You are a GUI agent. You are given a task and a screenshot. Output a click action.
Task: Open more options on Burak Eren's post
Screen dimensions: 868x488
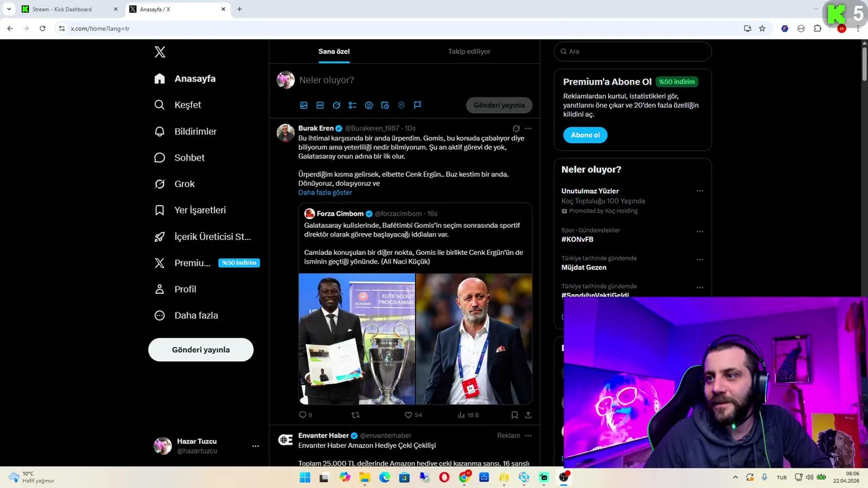528,128
